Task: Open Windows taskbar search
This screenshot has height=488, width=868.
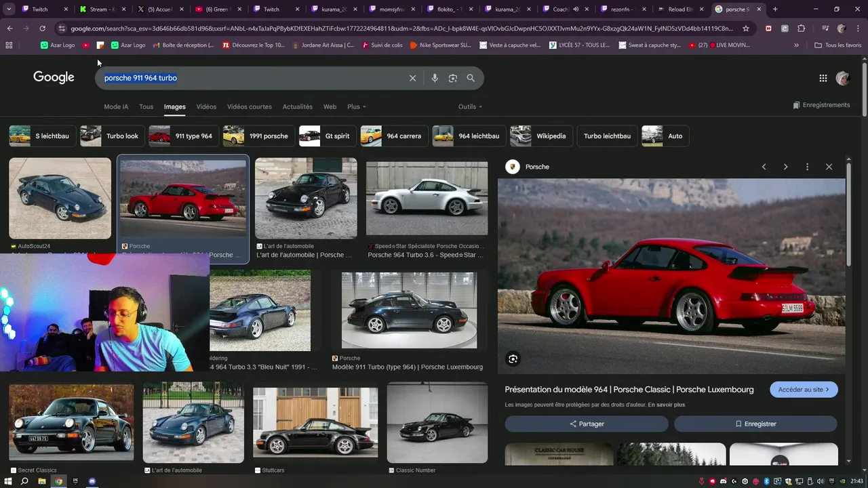Action: point(24,481)
